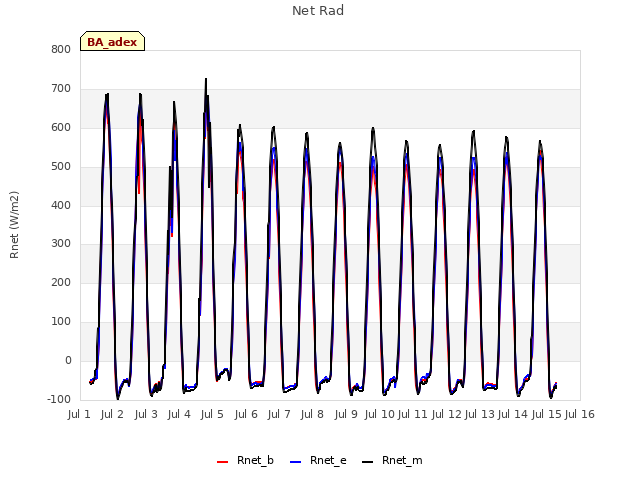Click the 200 y-axis tick label
Screen dimensions: 640x480
click(x=61, y=282)
